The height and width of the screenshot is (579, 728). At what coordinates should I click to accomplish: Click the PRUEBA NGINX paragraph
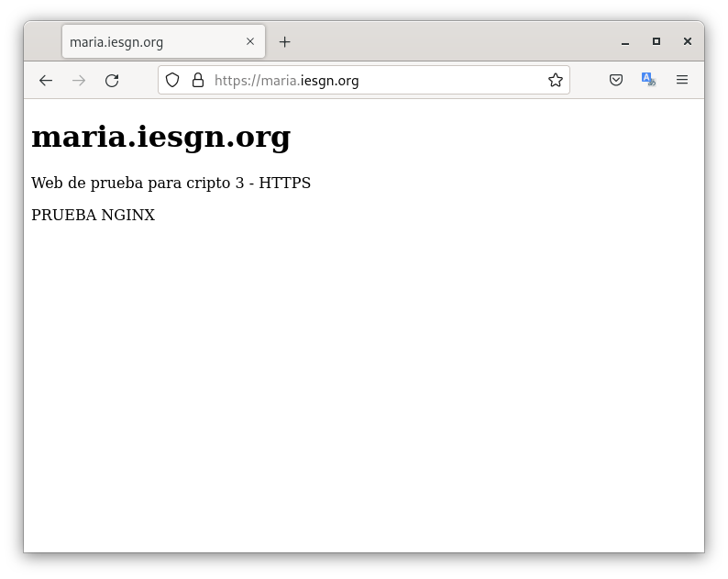click(93, 216)
